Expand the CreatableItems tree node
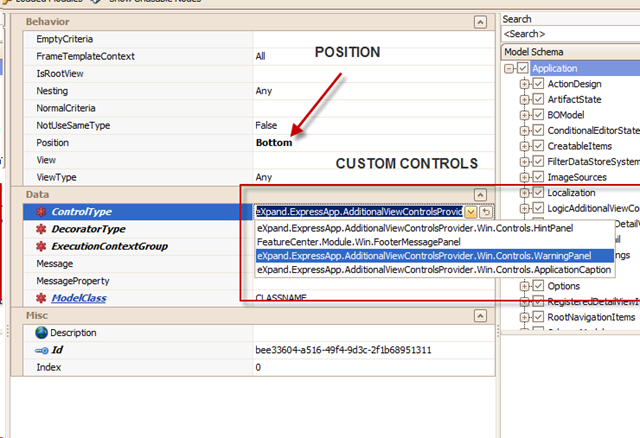The image size is (640, 438). (x=524, y=146)
